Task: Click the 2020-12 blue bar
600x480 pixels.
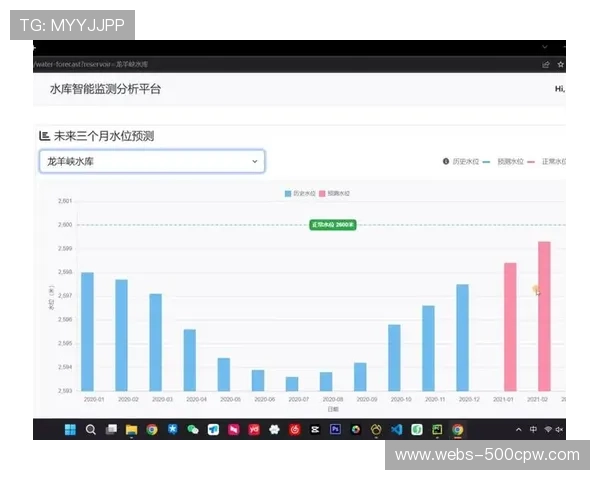Action: pos(462,338)
